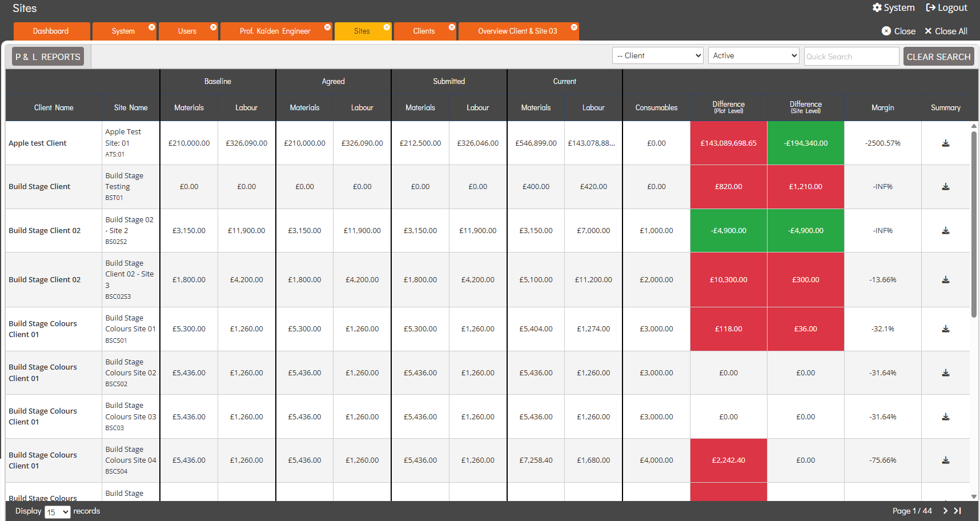980x521 pixels.
Task: Click the Clear Search button
Action: coord(938,57)
